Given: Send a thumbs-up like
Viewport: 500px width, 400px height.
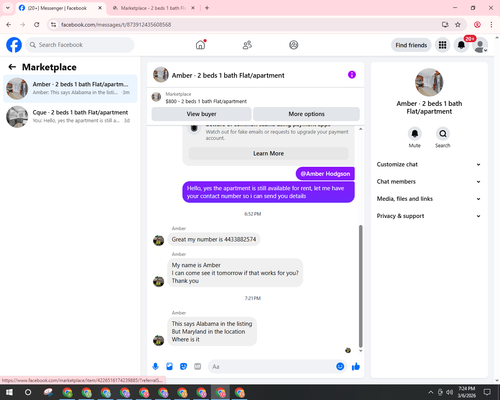Looking at the screenshot, I should 356,367.
